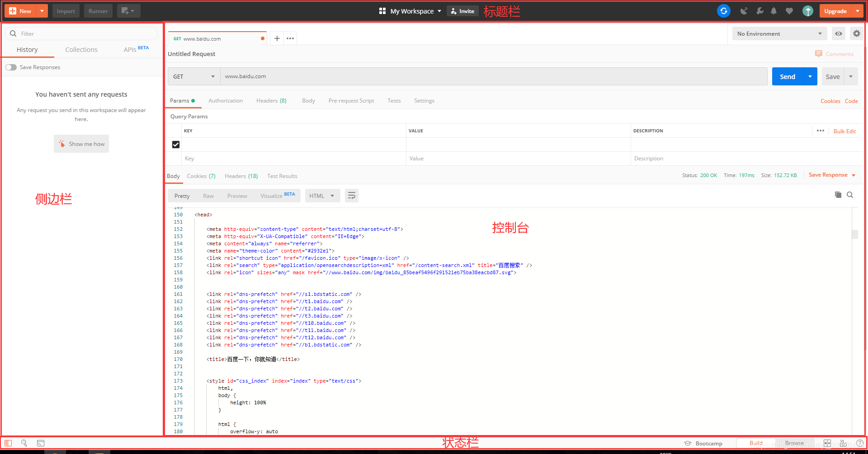Screen dimensions: 868x454
Task: Open the My Workspace dropdown
Action: coord(416,11)
